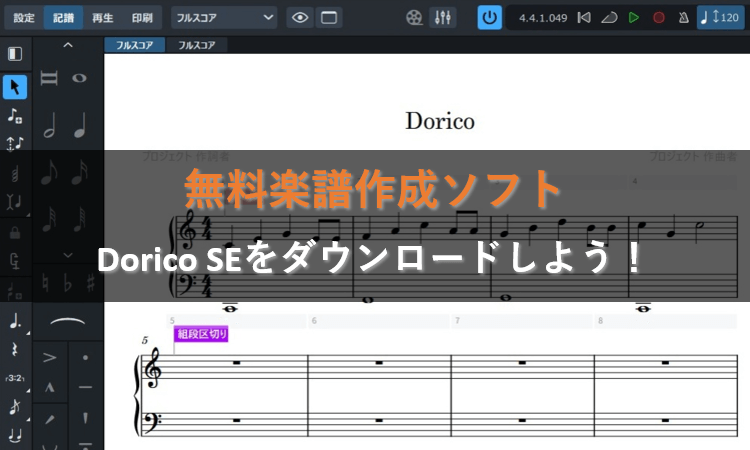Screen dimensions: 750x450
Task: Select the quarter note duration
Action: tap(80, 125)
